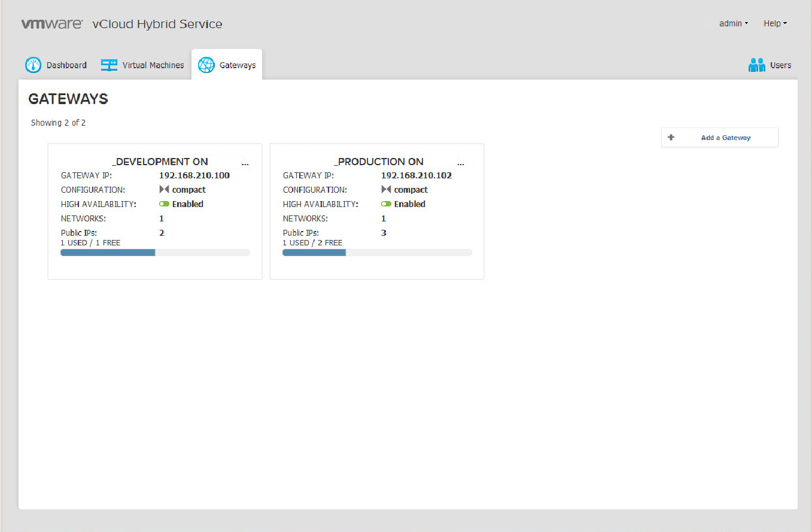Viewport: 812px width, 532px height.
Task: Click Enabled label on Development gateway
Action: pos(188,204)
